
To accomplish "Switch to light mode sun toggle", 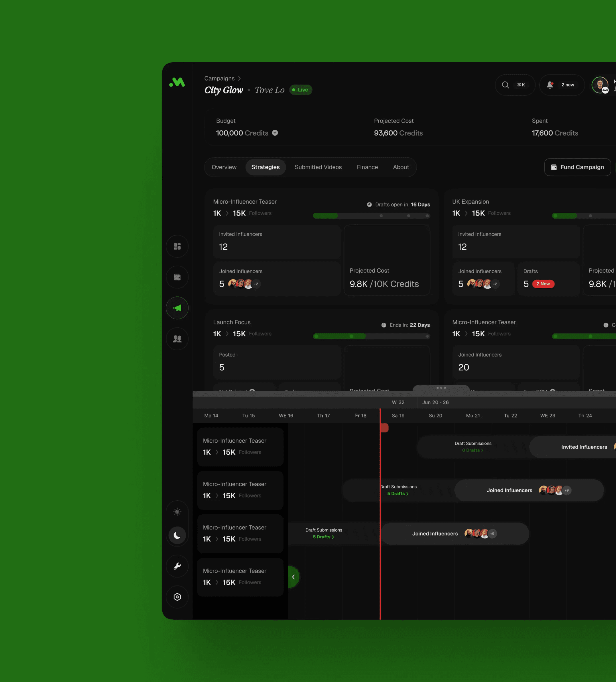I will point(177,511).
